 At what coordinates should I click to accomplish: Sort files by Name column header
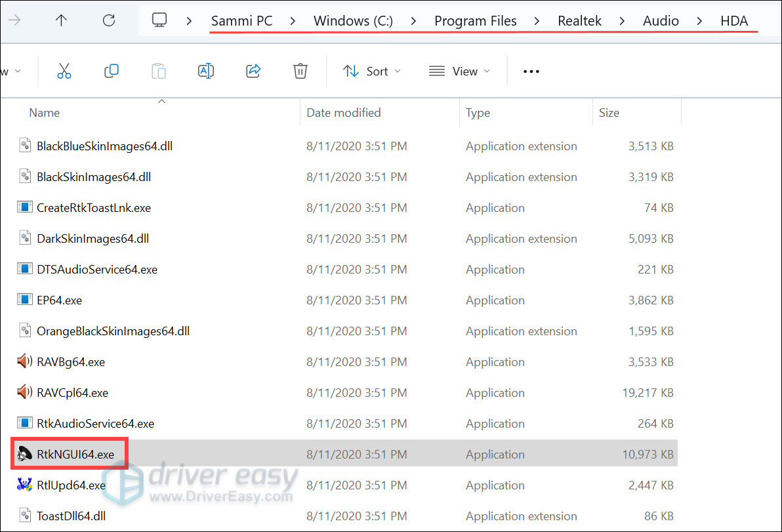45,113
